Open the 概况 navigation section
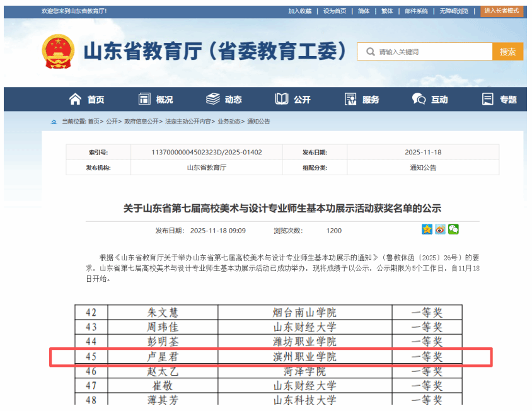Image resolution: width=532 pixels, height=411 pixels. (156, 100)
